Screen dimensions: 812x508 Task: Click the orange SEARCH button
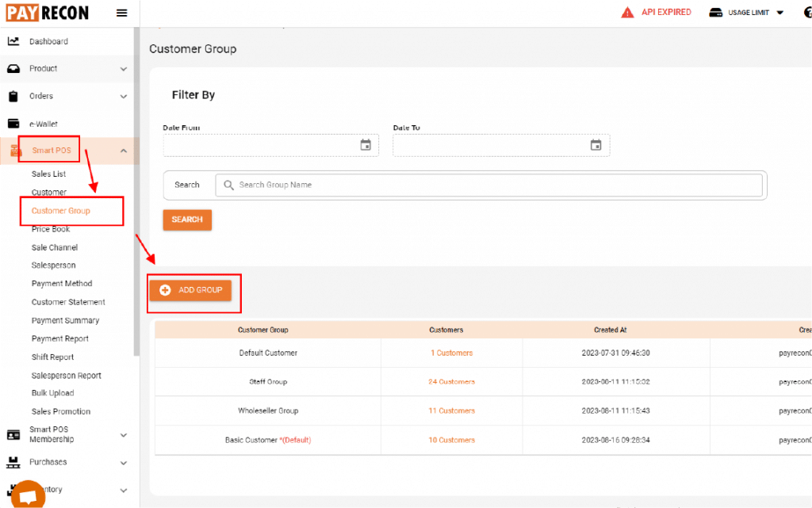coord(187,220)
